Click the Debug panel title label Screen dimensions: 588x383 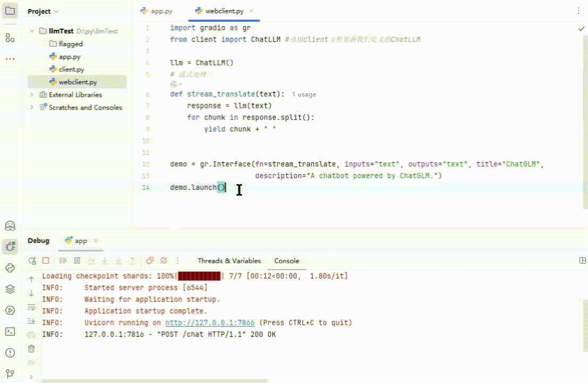pos(38,240)
